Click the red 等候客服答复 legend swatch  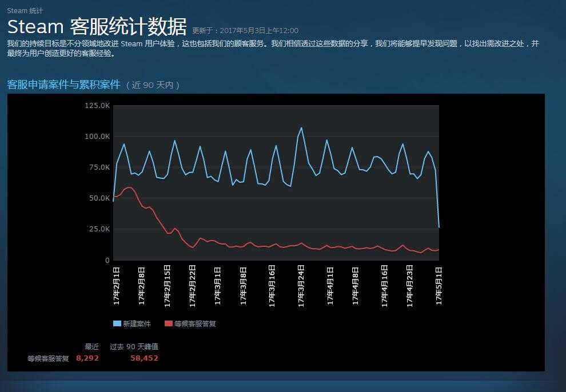pos(168,323)
